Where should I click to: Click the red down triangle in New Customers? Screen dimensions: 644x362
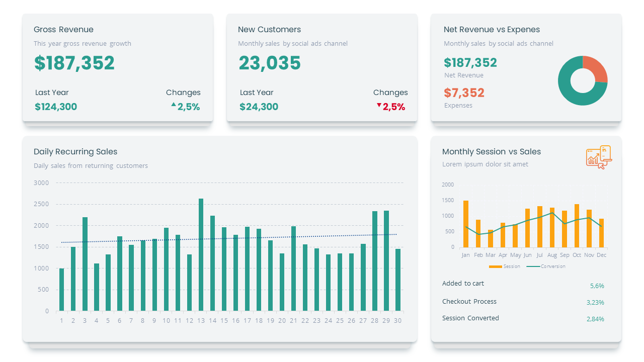[x=379, y=105]
